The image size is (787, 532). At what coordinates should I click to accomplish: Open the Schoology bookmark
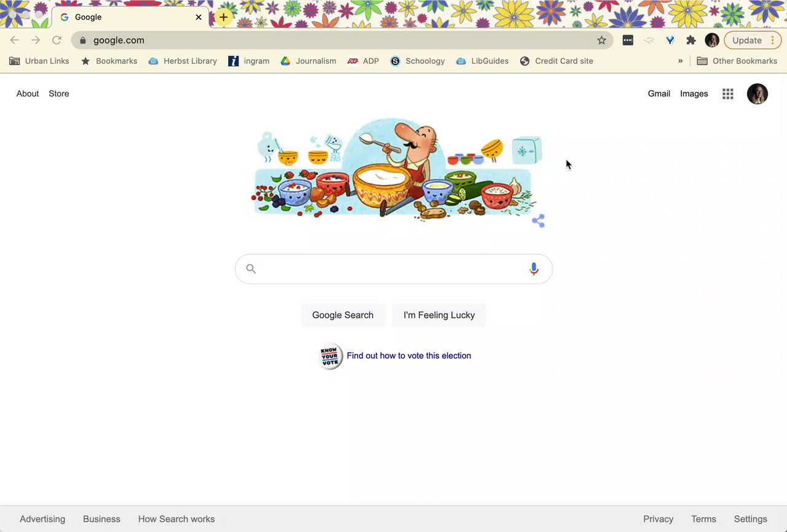coord(417,61)
